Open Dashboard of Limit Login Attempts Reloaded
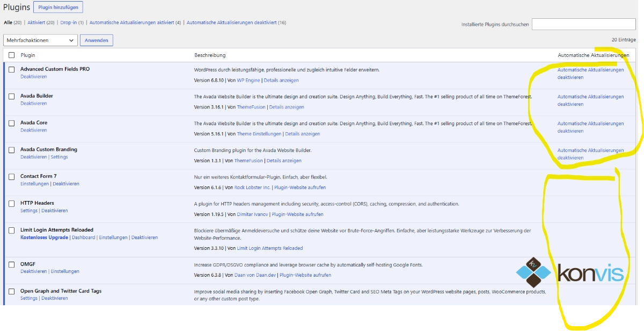The width and height of the screenshot is (644, 331). [83, 238]
